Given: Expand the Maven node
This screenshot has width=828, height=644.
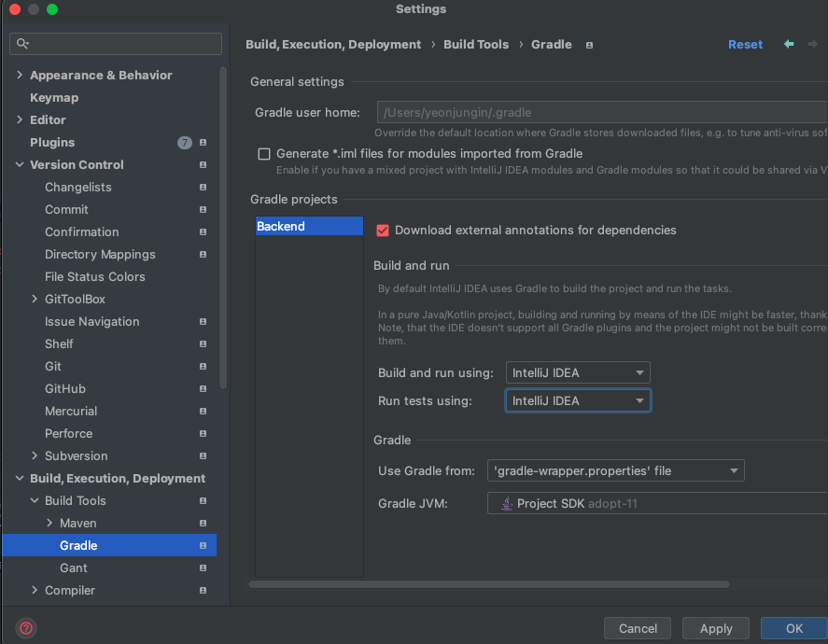Looking at the screenshot, I should 49,523.
